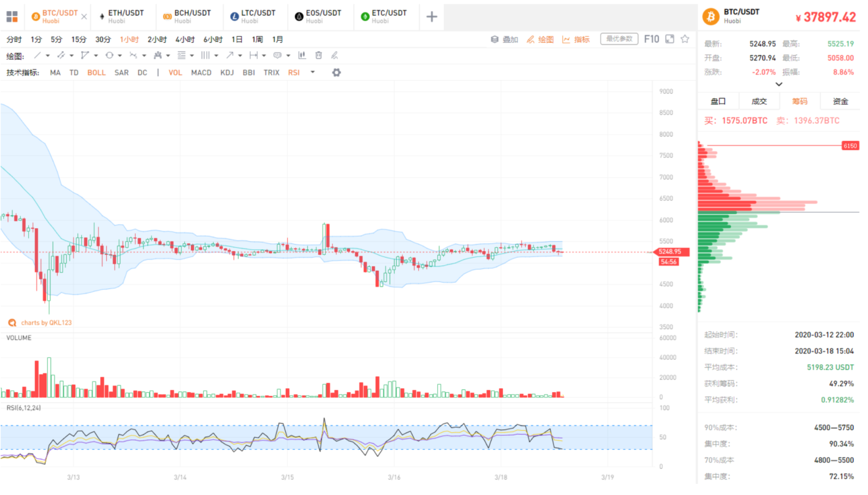
Task: Expand more indicators dropdown after RSI
Action: click(x=313, y=72)
